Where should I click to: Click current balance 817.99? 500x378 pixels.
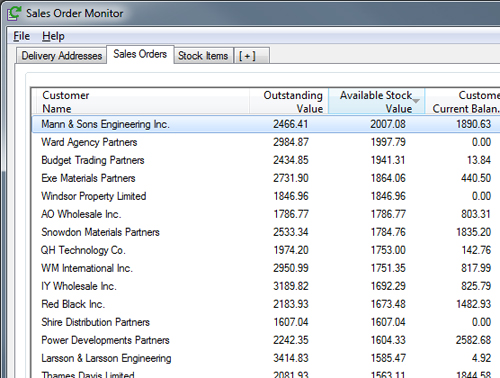(476, 268)
